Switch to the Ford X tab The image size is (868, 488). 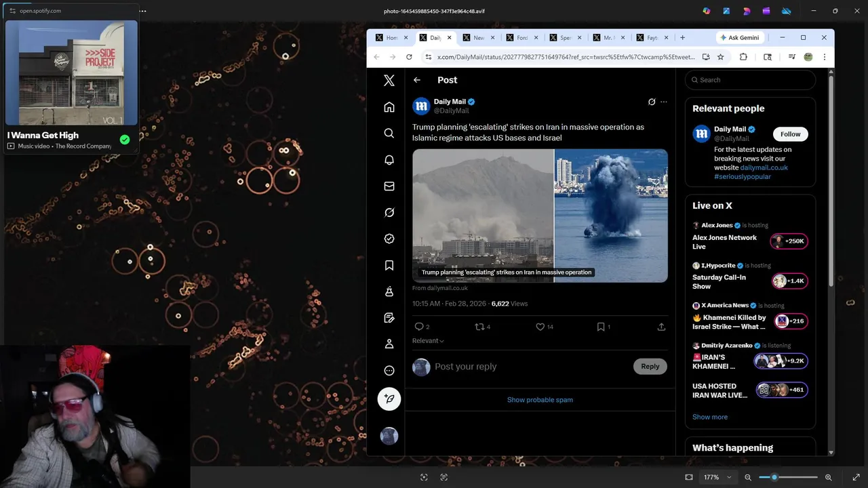[x=521, y=38]
